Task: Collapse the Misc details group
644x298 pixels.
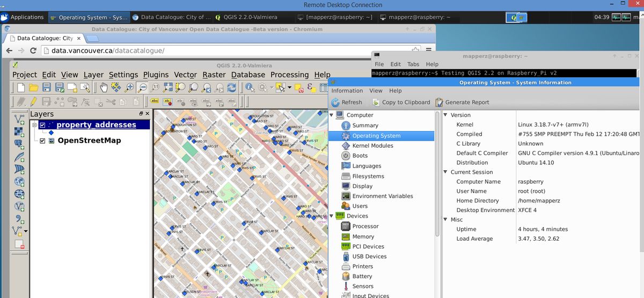Action: pos(445,220)
